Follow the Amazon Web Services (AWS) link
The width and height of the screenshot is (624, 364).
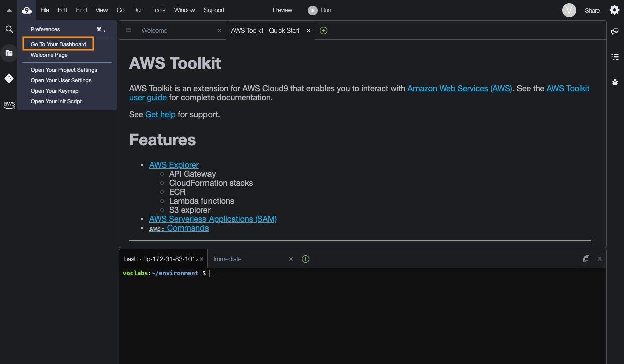click(460, 88)
